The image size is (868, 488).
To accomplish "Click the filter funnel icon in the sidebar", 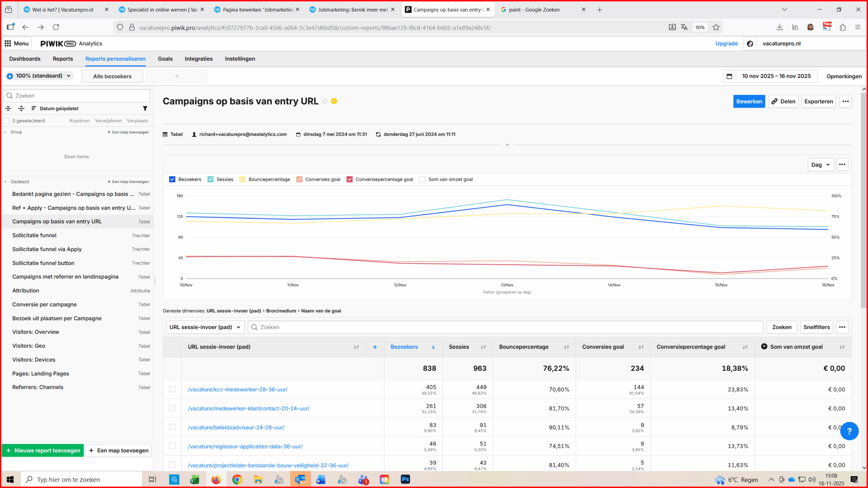I will pyautogui.click(x=145, y=108).
